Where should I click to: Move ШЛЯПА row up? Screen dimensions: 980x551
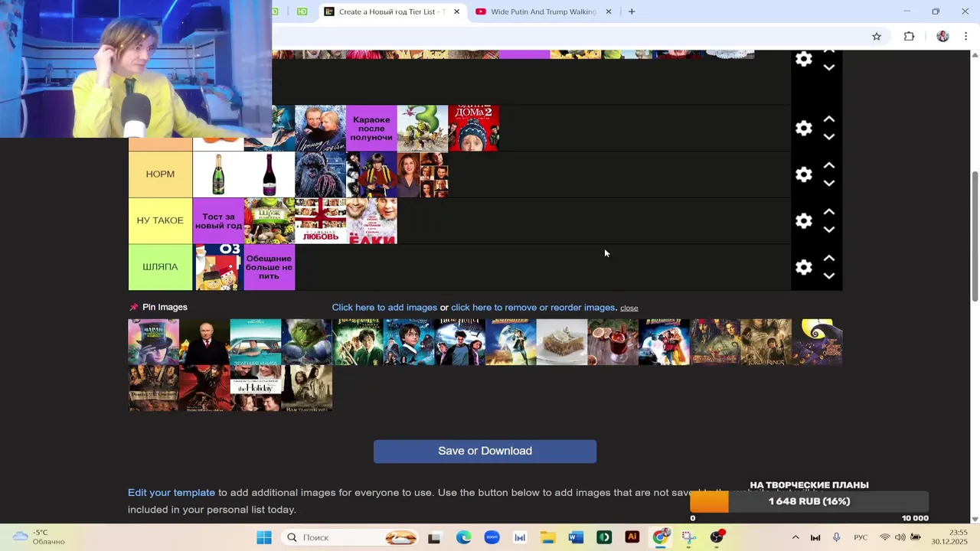coord(828,258)
